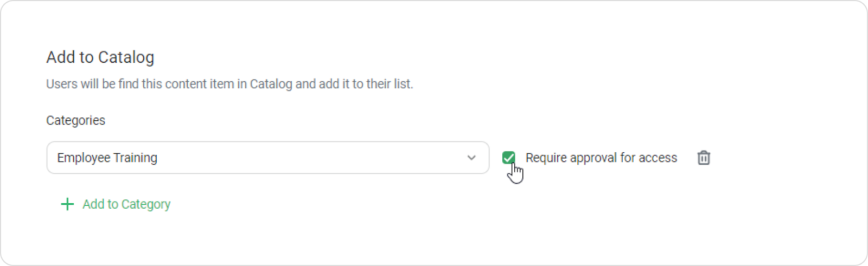This screenshot has width=868, height=266.
Task: Click the white checkmark in the green box
Action: (x=508, y=158)
